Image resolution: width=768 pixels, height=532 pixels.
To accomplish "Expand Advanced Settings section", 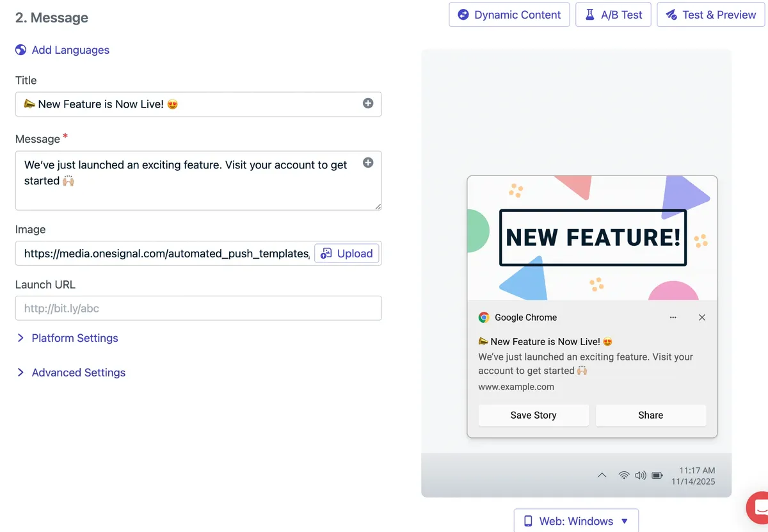I will coord(70,373).
